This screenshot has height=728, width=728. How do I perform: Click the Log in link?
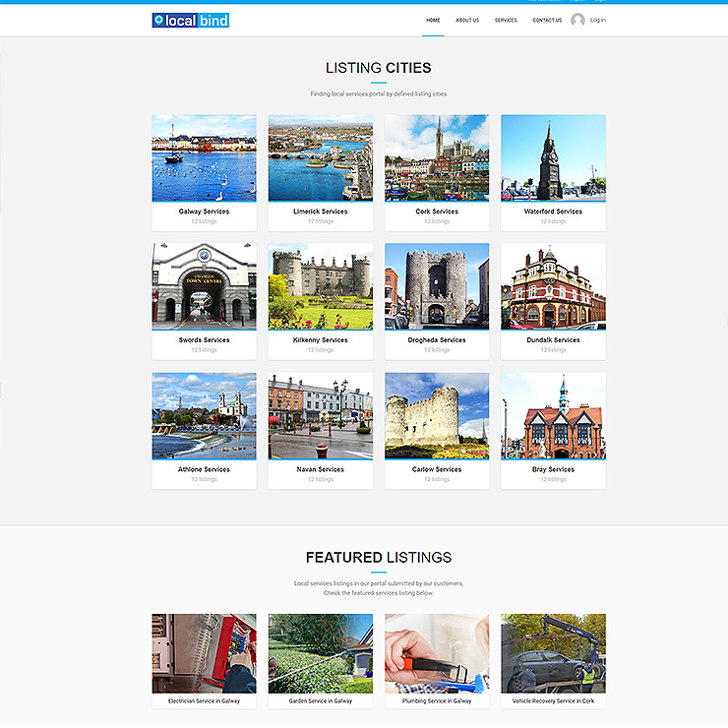(598, 20)
